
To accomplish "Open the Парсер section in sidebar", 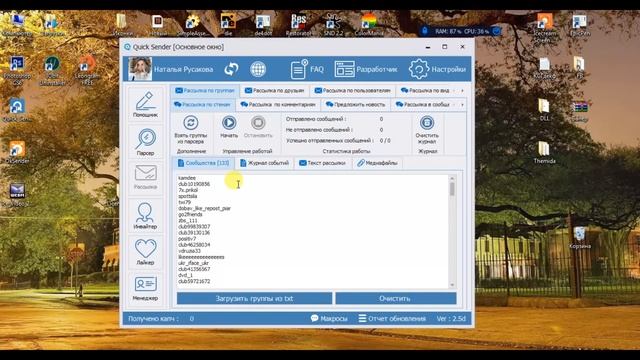I will (x=145, y=142).
